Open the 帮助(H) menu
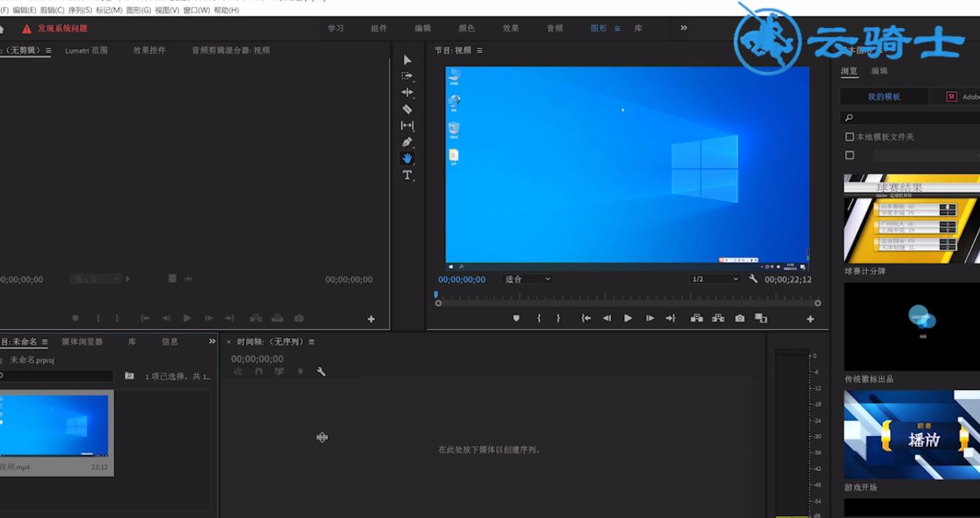Screen dimensions: 980x518 coord(226,11)
